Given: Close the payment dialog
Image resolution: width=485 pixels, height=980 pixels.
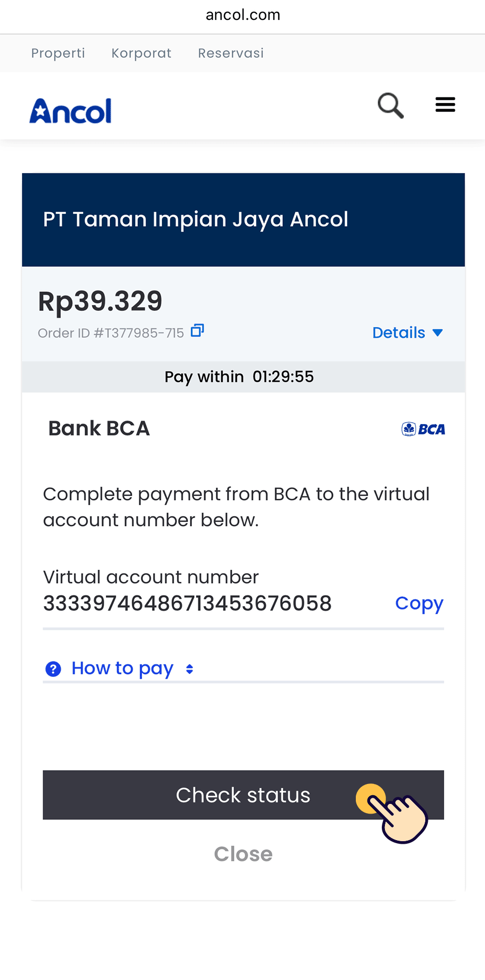Looking at the screenshot, I should (x=243, y=854).
